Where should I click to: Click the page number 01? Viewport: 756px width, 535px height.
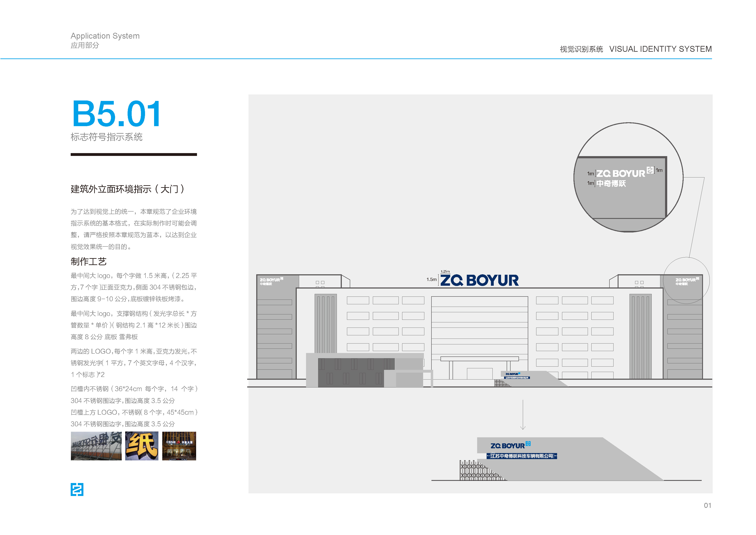click(x=707, y=505)
